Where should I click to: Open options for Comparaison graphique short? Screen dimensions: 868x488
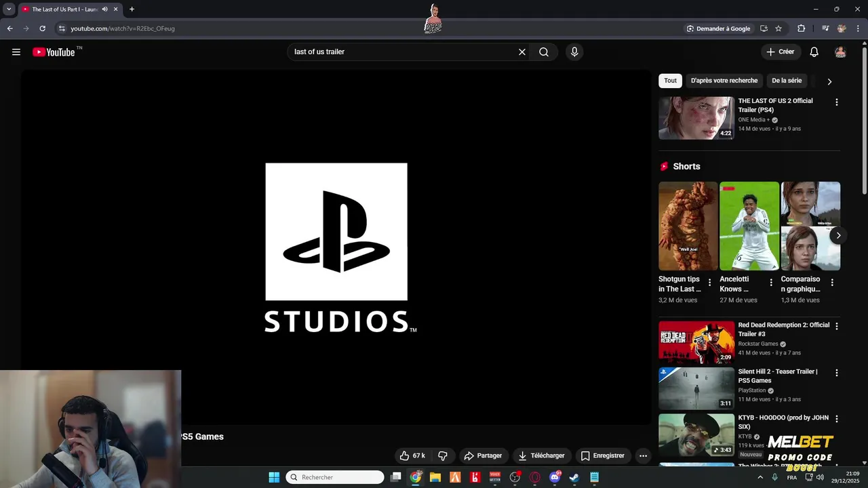coord(832,283)
